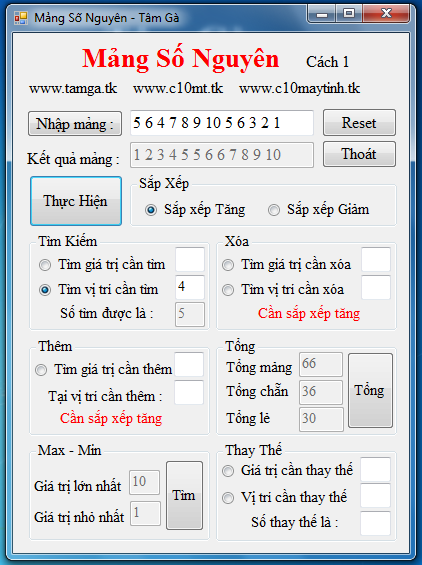Select Tìm vị trí cần tìm radio
This screenshot has width=422, height=565.
tap(98, 289)
